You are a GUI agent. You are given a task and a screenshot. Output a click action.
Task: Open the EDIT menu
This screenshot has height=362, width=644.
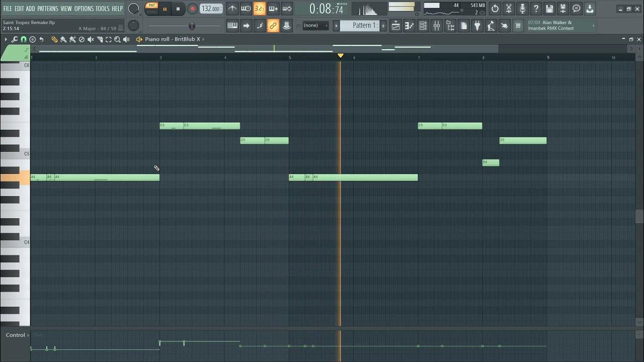[x=19, y=9]
